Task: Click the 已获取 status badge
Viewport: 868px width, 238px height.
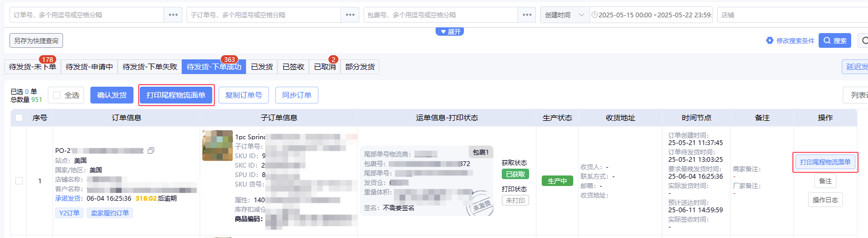Action: tap(515, 174)
